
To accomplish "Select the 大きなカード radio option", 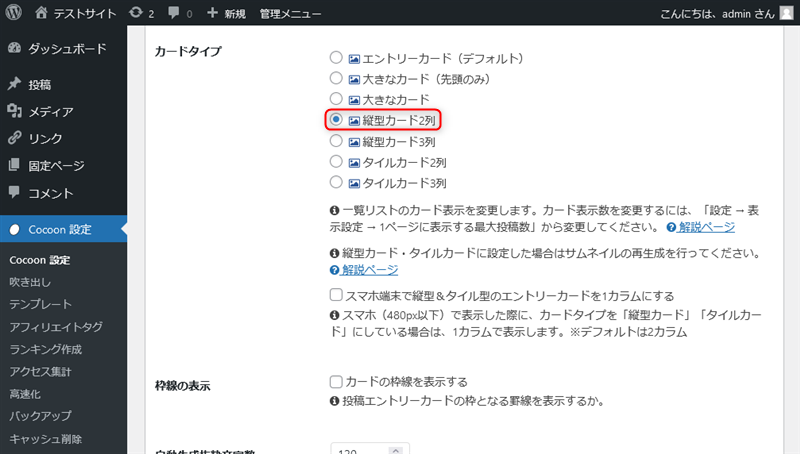I will tap(336, 98).
